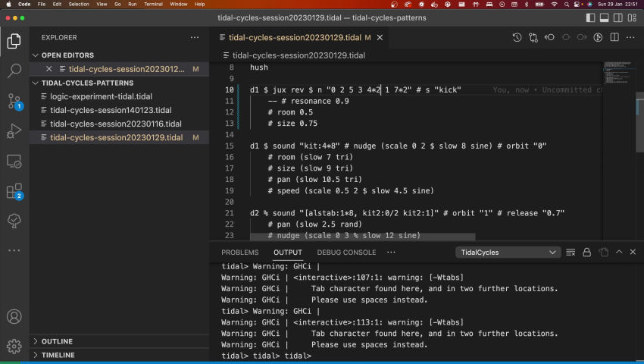
Task: Maximize the panel size chevron
Action: [x=619, y=252]
